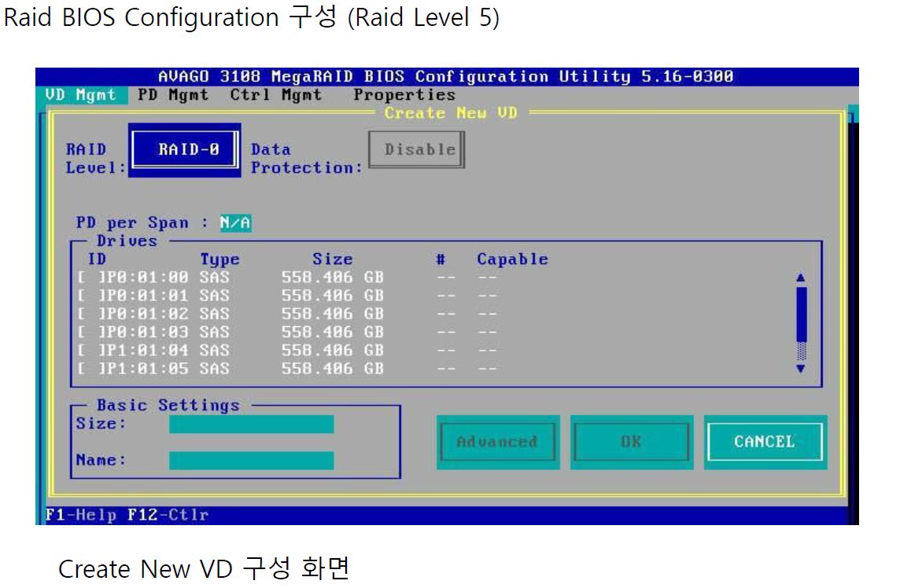Open the VD Mgmt tab
Screen dimensions: 900x588
click(80, 95)
